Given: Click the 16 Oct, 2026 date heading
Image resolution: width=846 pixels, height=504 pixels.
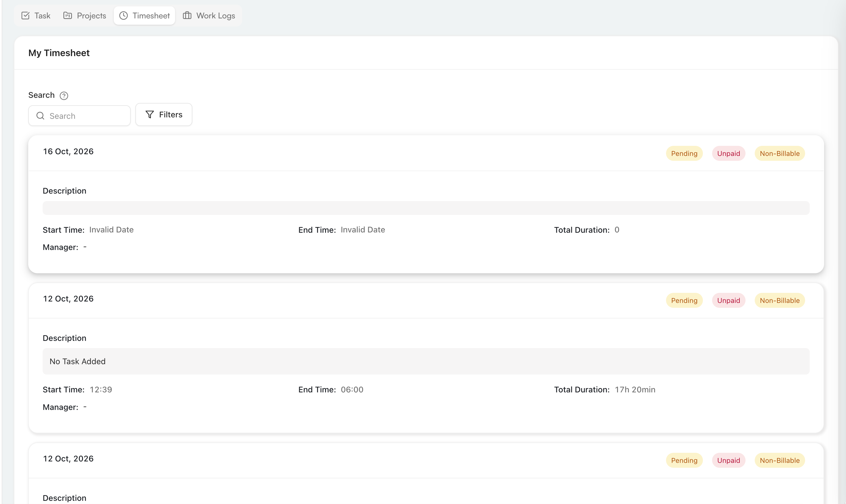Looking at the screenshot, I should [68, 152].
